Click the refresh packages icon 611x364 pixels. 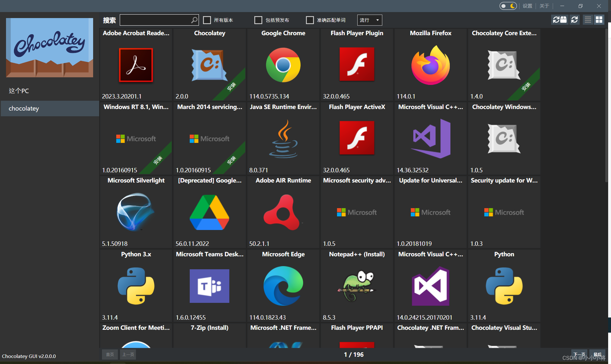575,20
